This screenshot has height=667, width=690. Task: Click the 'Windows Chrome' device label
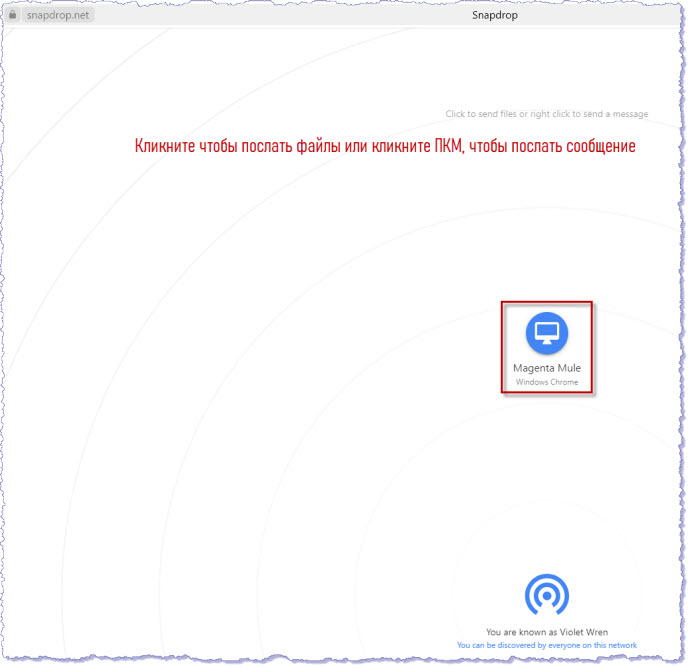pos(547,382)
